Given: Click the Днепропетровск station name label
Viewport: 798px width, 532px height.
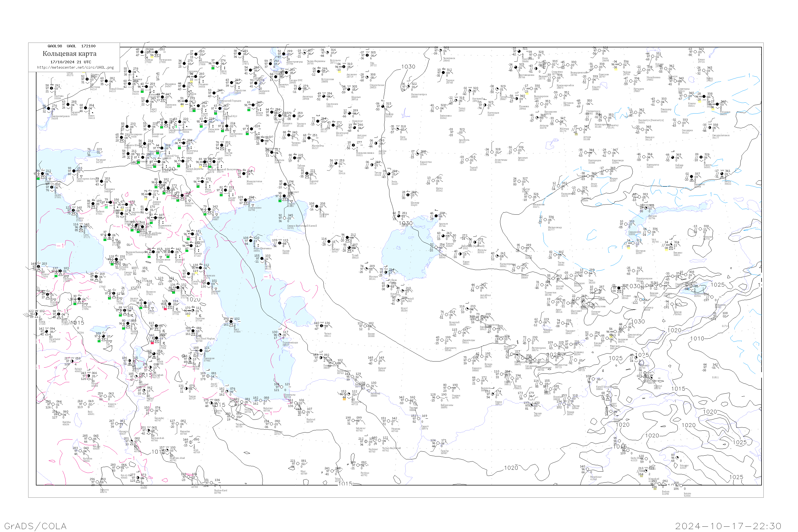Looking at the screenshot, I should point(60,117).
